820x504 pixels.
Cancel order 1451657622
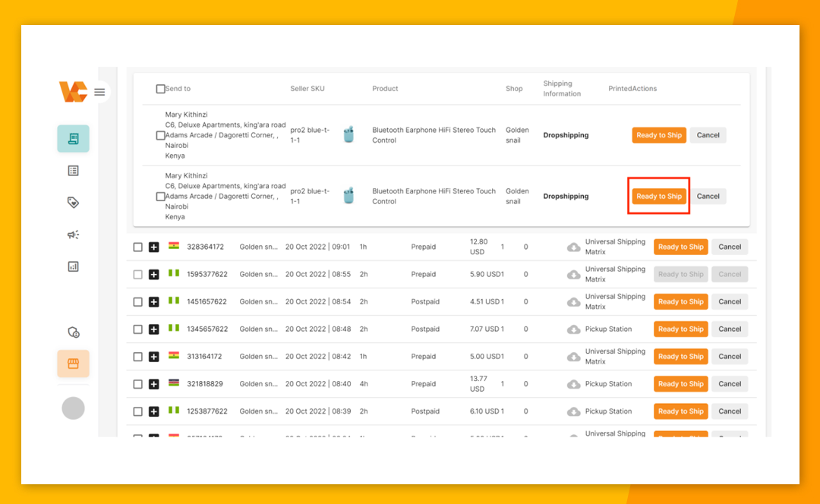(730, 301)
